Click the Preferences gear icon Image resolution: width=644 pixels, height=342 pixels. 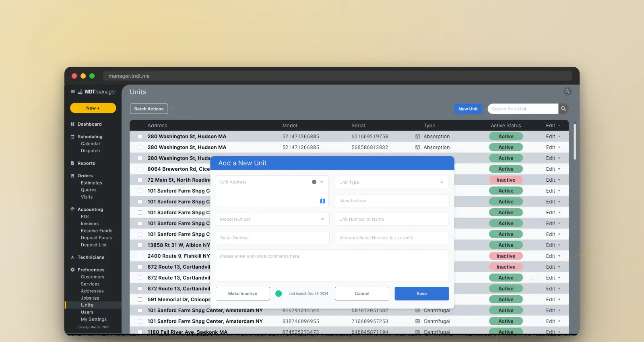click(x=72, y=269)
